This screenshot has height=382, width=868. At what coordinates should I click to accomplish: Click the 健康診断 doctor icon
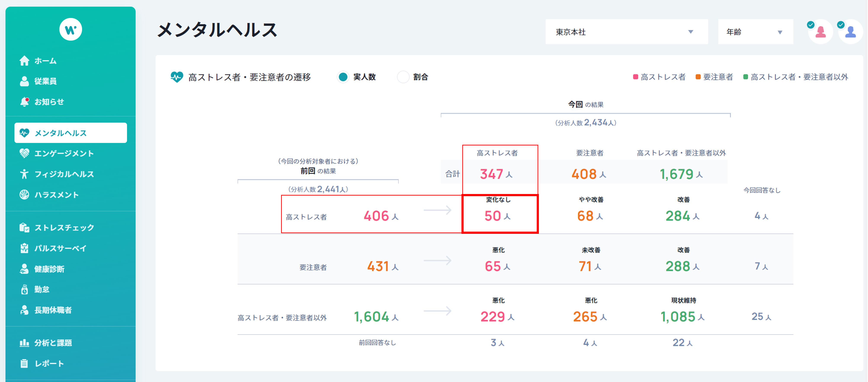pyautogui.click(x=24, y=269)
